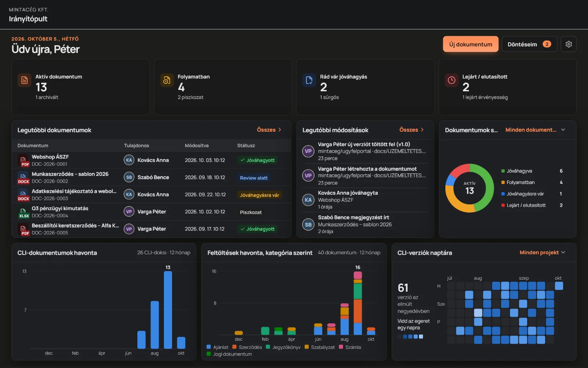The image size is (588, 368).
Task: Open document DOC-2026-0004 row
Action: coord(151,212)
